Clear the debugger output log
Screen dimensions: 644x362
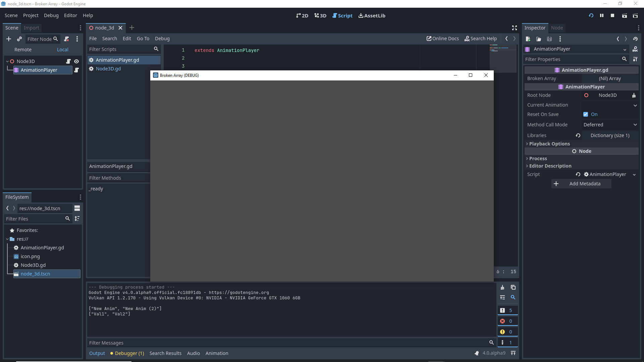502,287
